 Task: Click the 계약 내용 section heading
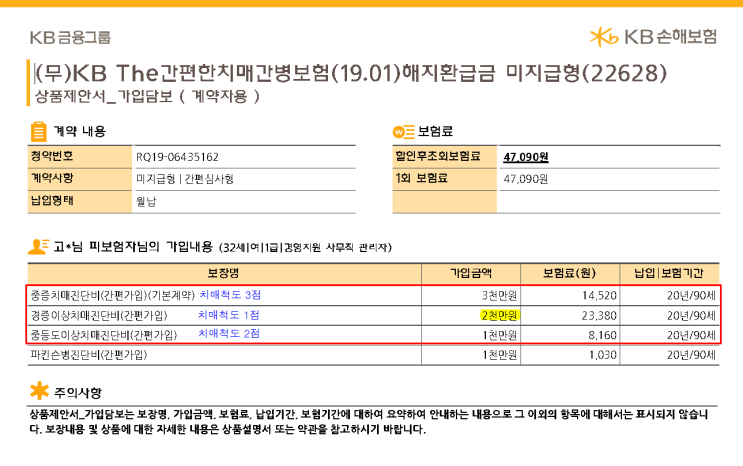79,131
